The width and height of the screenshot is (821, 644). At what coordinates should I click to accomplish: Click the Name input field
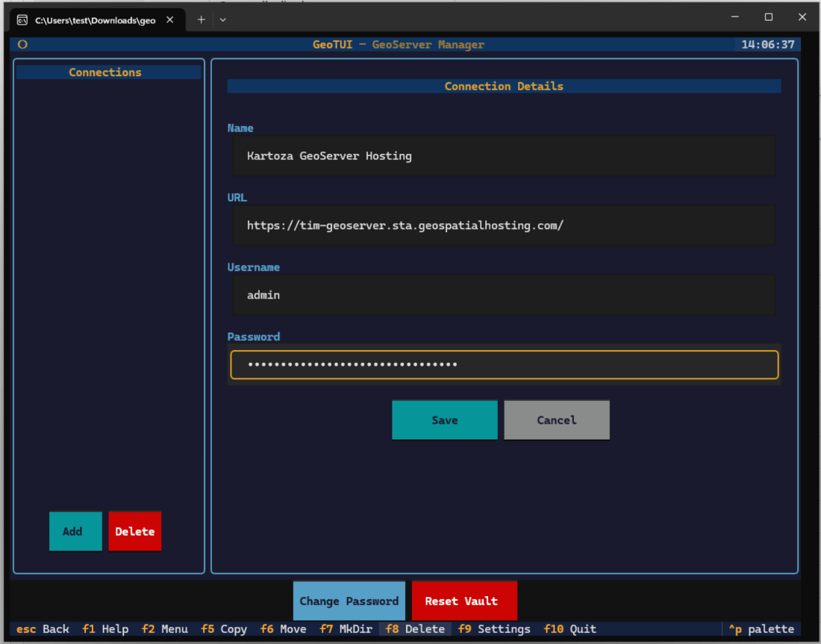coord(504,156)
